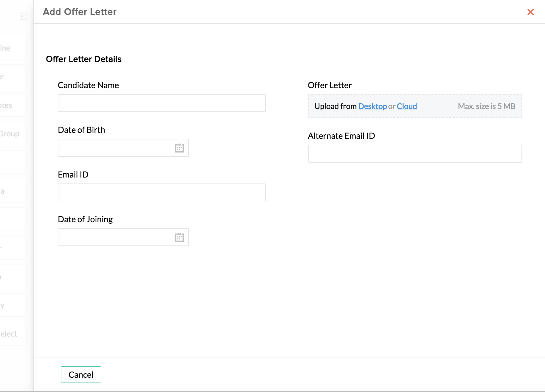Focus the Candidate Name text field
This screenshot has width=545, height=392.
162,103
